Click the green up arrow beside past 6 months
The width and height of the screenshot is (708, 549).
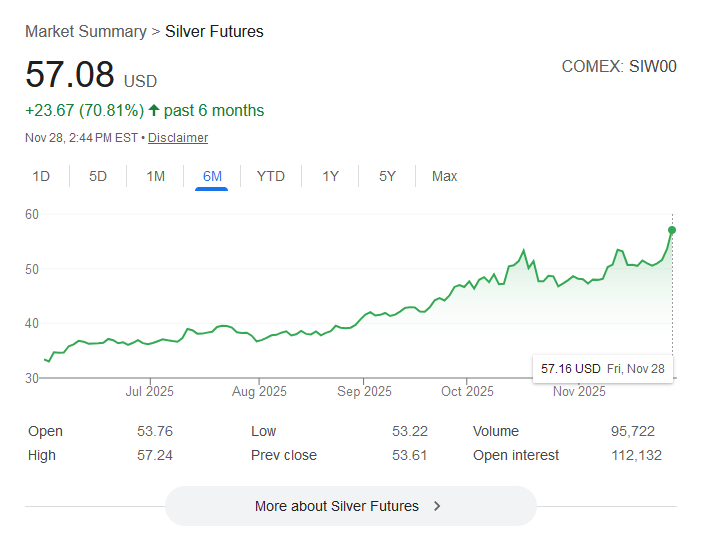point(154,110)
